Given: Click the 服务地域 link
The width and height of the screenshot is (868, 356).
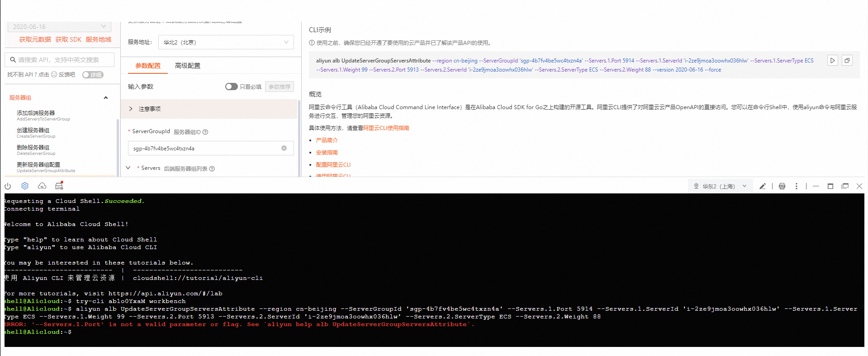Looking at the screenshot, I should [x=99, y=40].
